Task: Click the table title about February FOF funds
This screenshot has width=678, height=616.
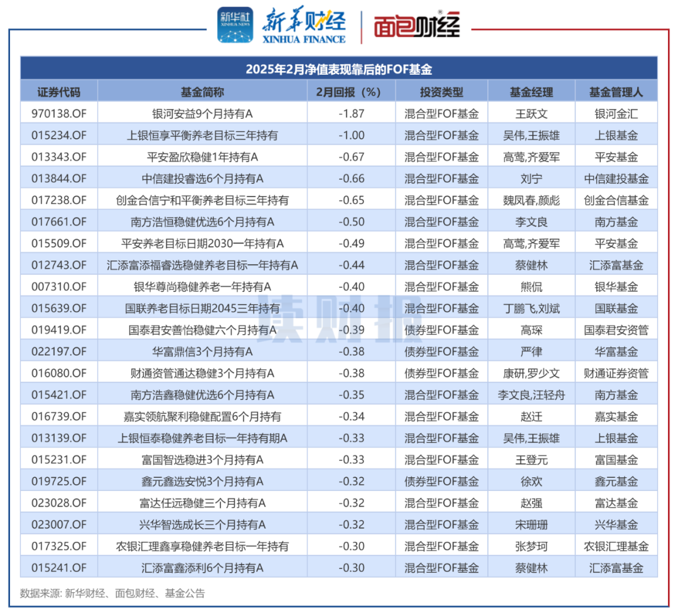Action: pos(338,68)
